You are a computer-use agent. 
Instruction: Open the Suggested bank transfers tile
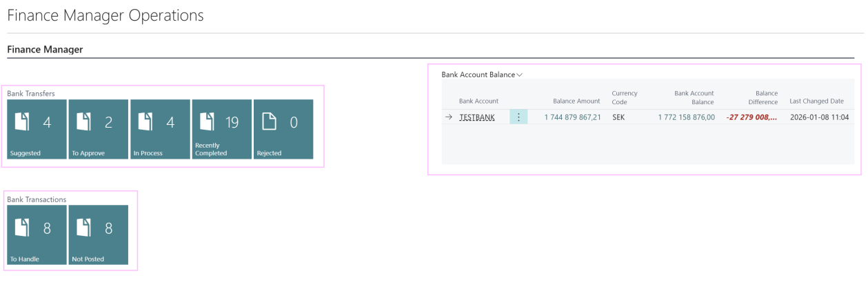click(x=37, y=129)
